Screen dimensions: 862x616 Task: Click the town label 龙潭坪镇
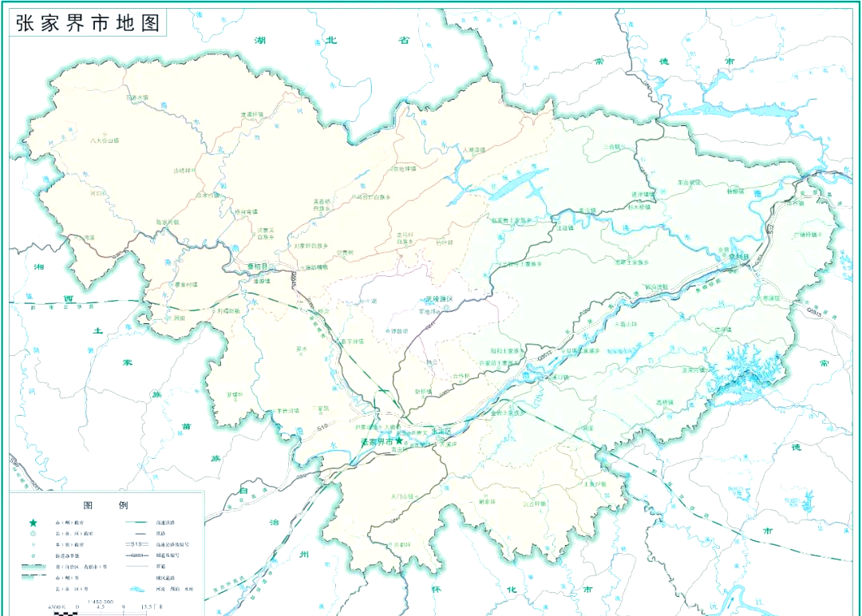pos(252,114)
